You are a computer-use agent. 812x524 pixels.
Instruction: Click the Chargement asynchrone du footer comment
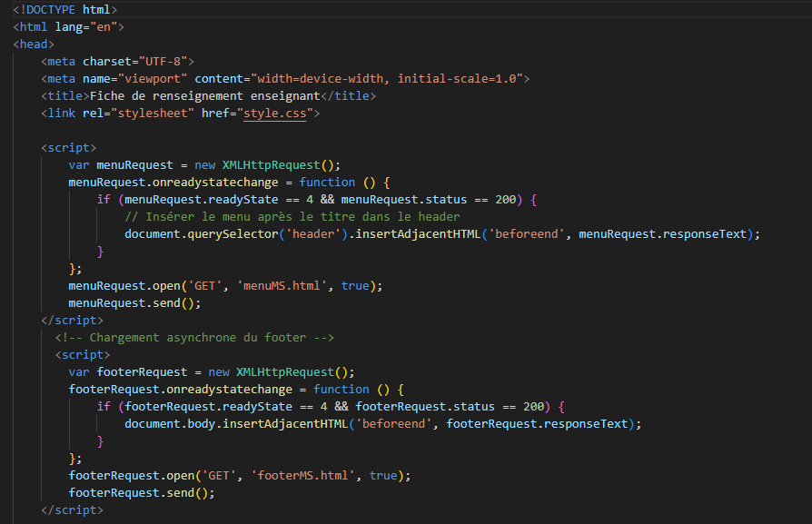(194, 338)
